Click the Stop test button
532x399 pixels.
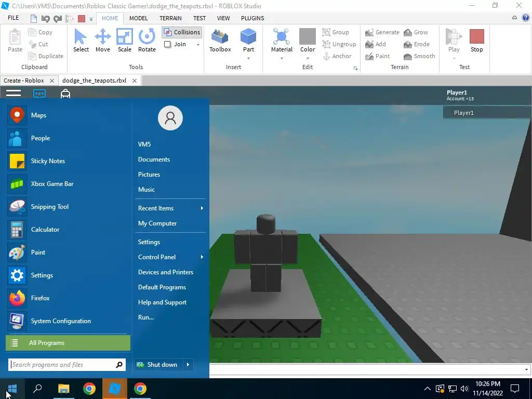coord(476,41)
